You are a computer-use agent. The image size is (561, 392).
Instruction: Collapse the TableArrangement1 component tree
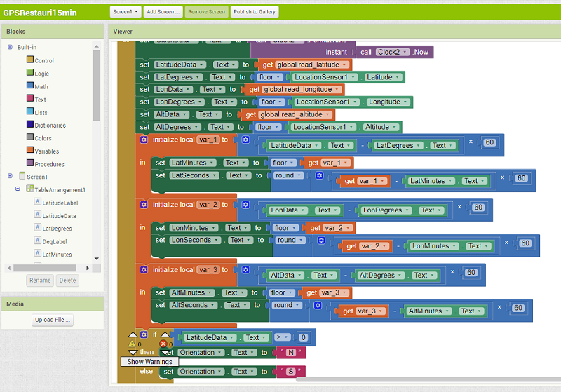[x=19, y=189]
